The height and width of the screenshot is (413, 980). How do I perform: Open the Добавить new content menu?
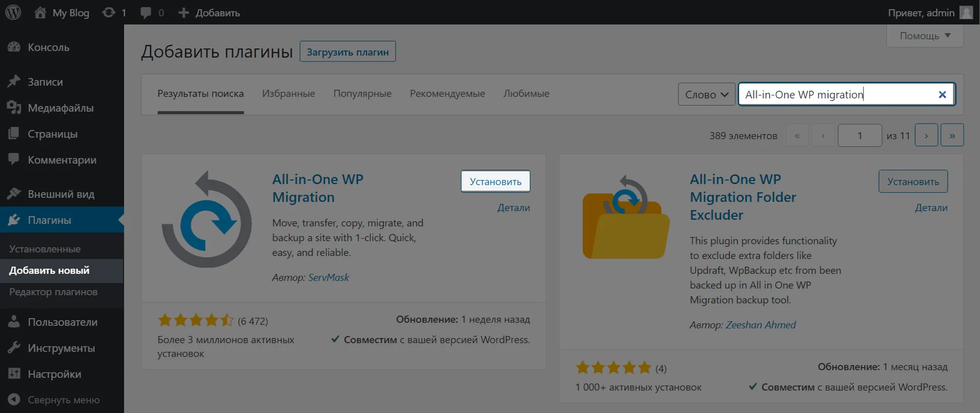tap(209, 13)
